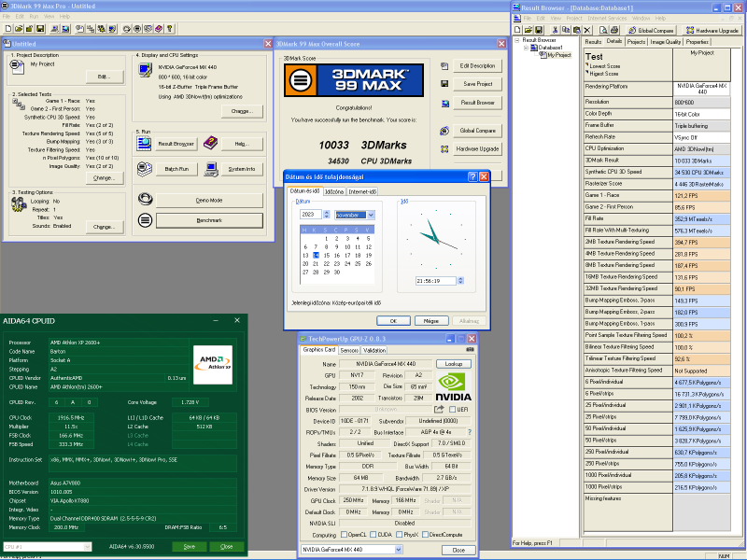The width and height of the screenshot is (747, 560).
Task: Toggle the CUDA checkbox in GPU-Z
Action: coord(373,535)
